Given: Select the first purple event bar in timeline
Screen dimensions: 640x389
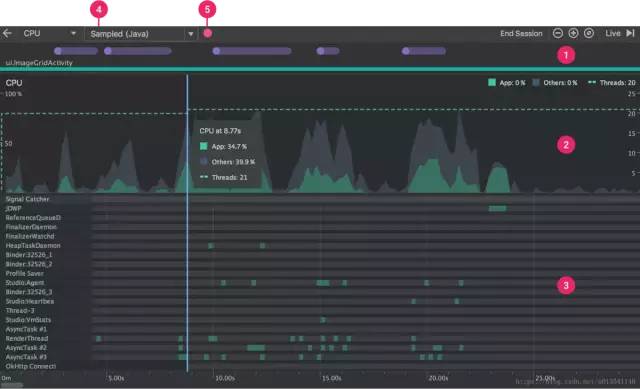Looking at the screenshot, I should (x=76, y=51).
